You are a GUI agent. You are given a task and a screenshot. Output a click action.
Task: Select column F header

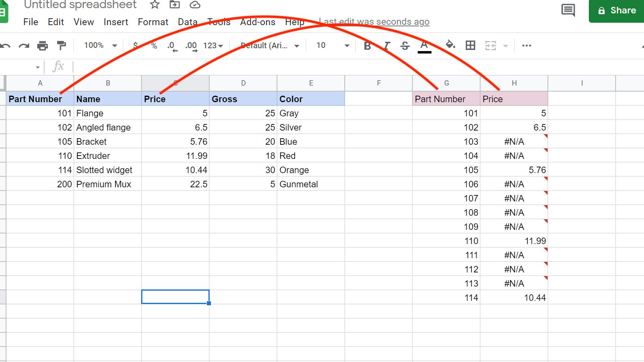(379, 83)
